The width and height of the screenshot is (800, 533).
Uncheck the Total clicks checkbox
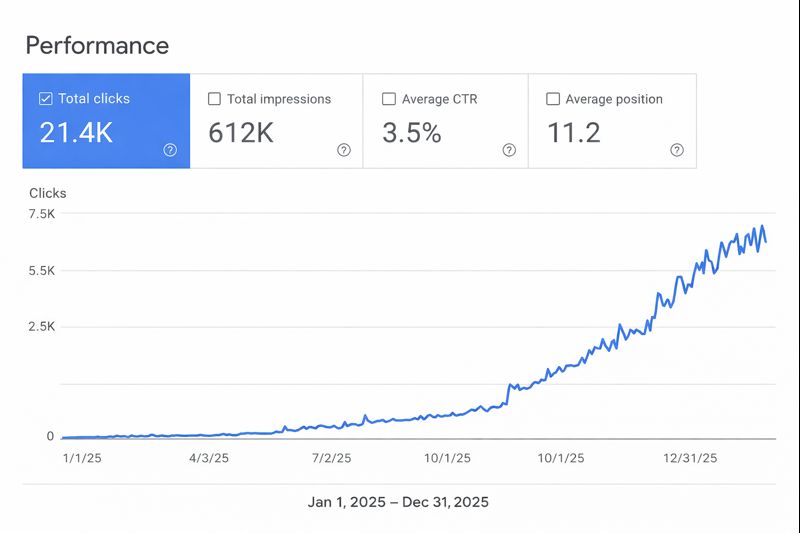pos(45,99)
